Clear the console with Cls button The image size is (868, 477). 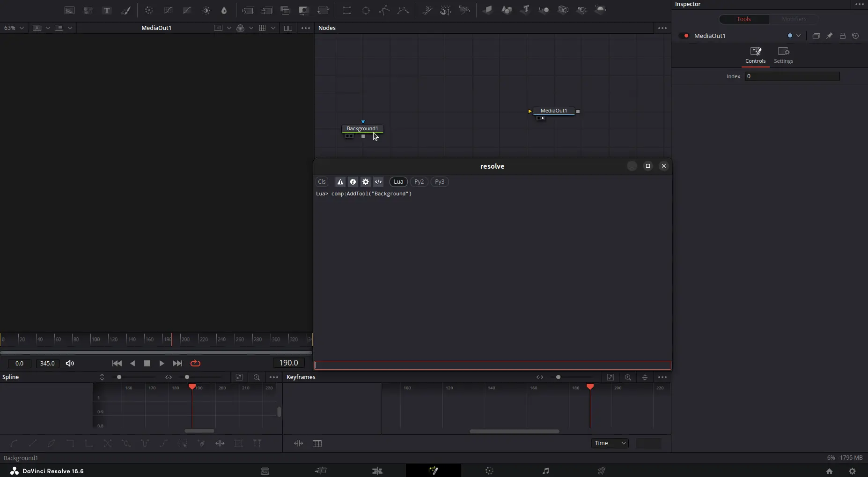322,182
